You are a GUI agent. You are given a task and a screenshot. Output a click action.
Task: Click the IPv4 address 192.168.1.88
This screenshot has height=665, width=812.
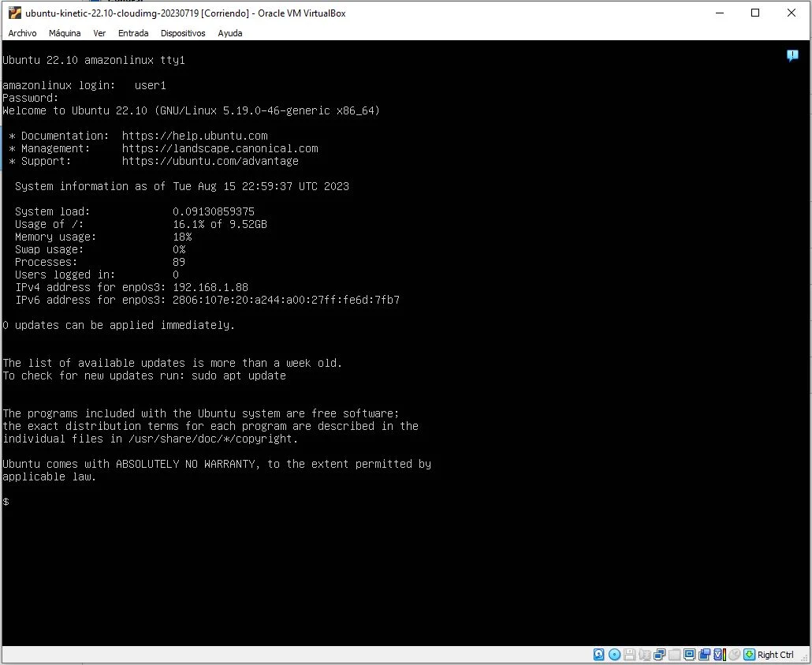[210, 287]
